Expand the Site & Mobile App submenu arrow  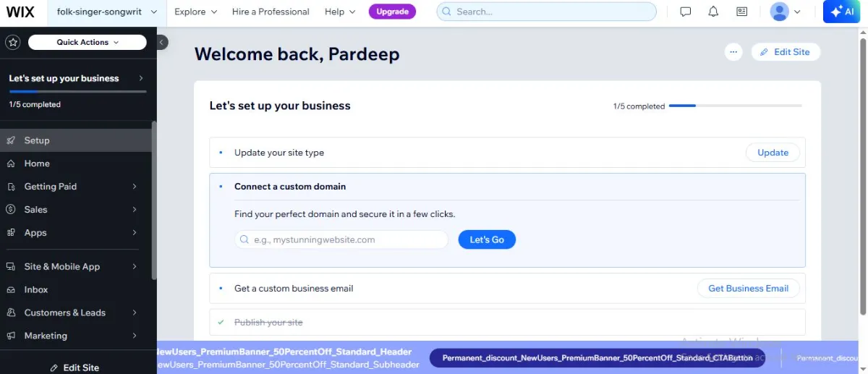click(x=135, y=266)
